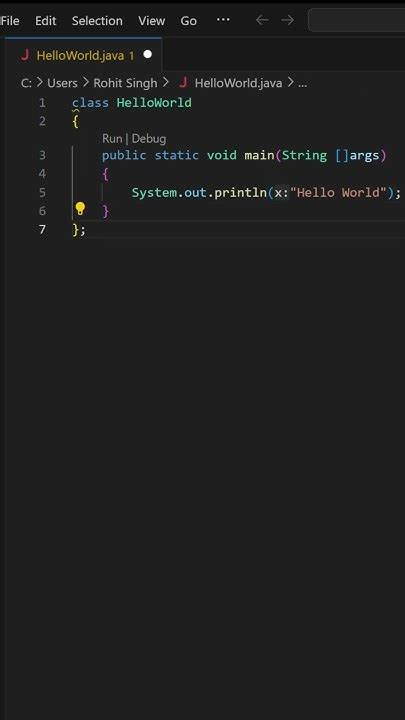Open the Rohit Singh breadcrumb segment
This screenshot has width=405, height=720.
[125, 83]
